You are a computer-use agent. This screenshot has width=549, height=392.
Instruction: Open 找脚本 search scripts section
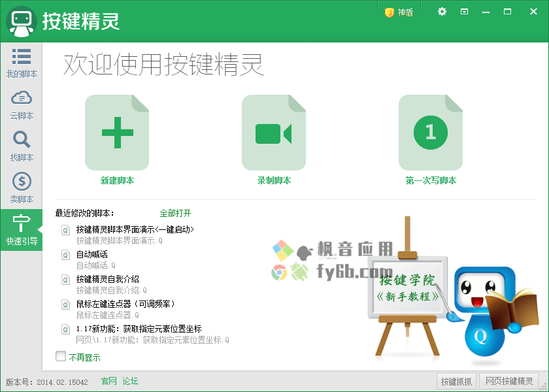tap(22, 146)
